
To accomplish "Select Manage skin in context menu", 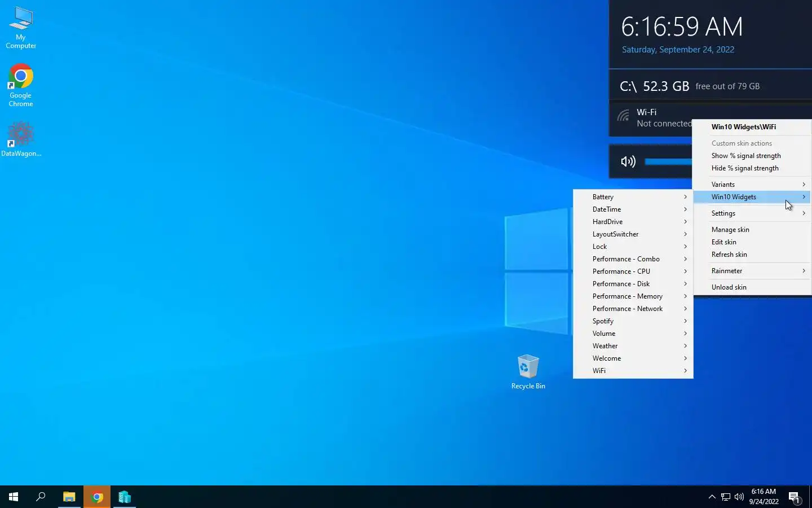I will 752,230.
